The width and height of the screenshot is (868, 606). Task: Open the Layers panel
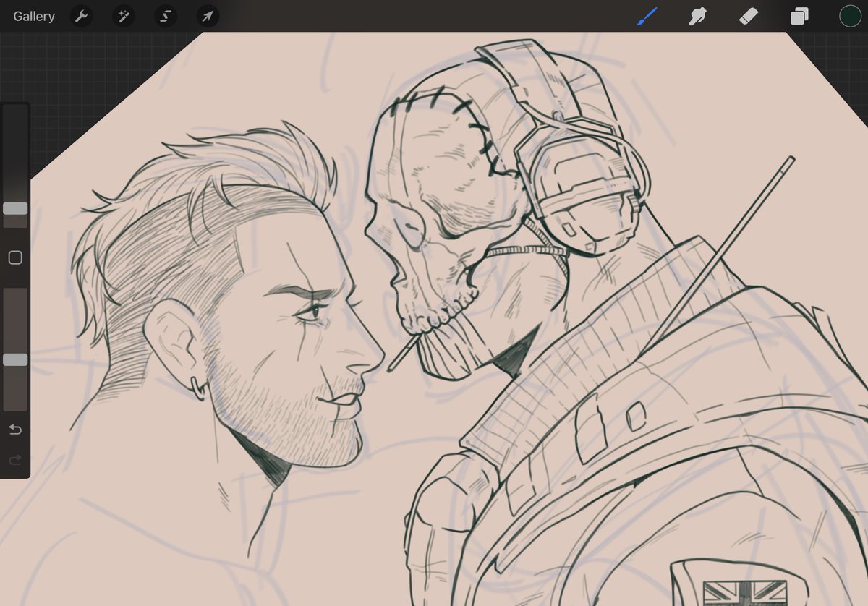click(x=799, y=16)
